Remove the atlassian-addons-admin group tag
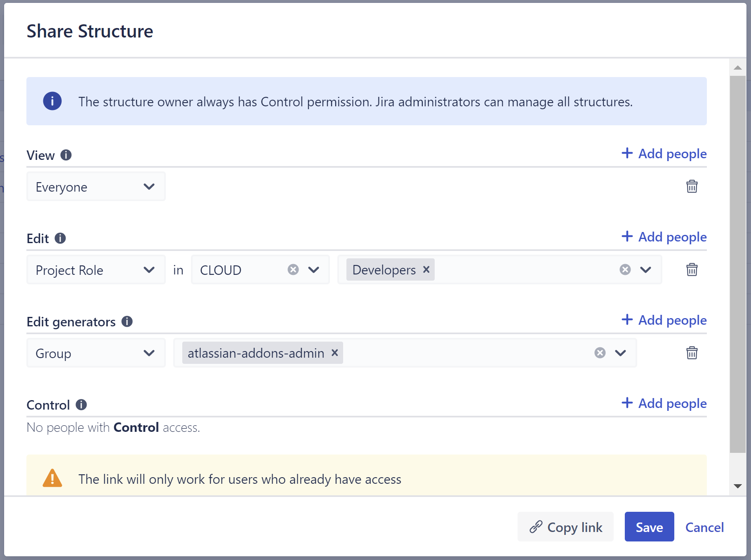 tap(334, 353)
